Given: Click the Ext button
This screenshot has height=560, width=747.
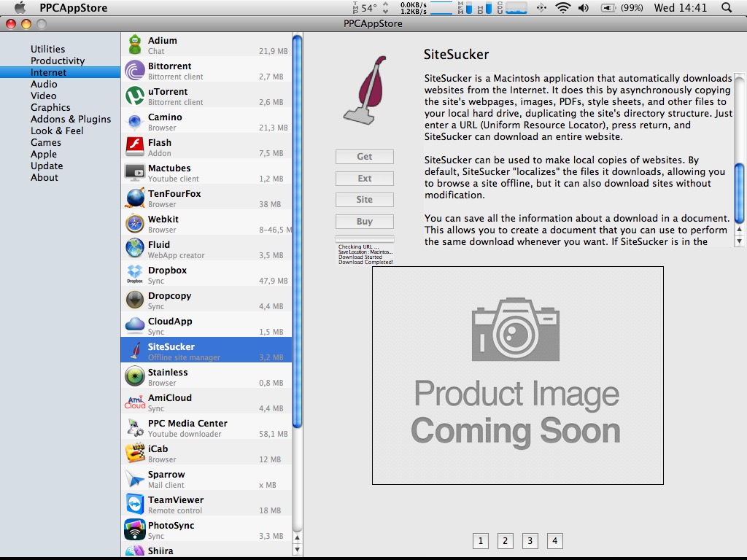Looking at the screenshot, I should tap(365, 178).
